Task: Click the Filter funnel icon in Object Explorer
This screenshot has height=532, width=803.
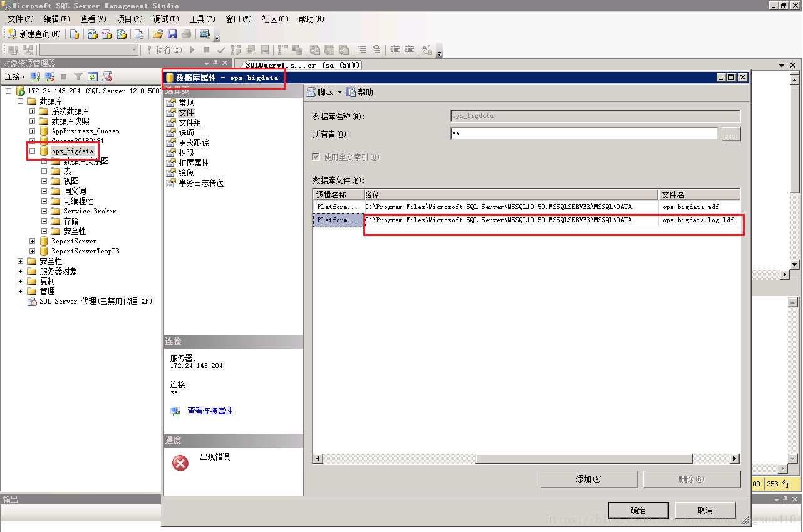Action: [78, 76]
